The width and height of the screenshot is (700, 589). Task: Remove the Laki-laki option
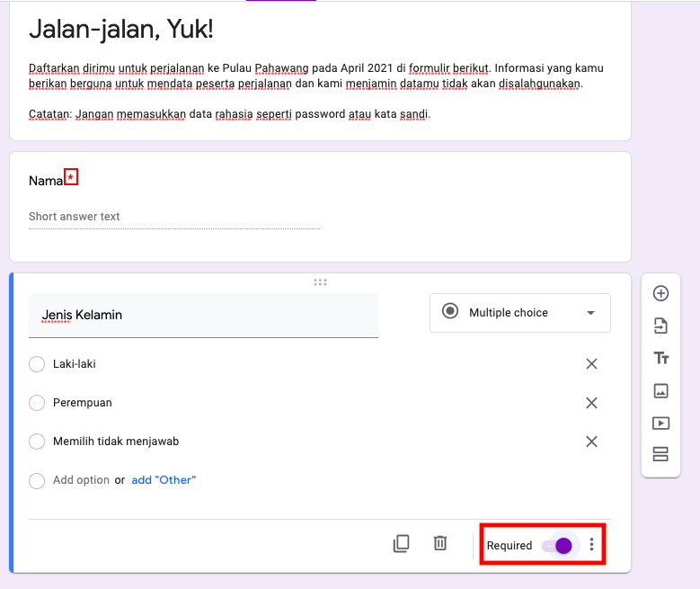click(x=591, y=364)
